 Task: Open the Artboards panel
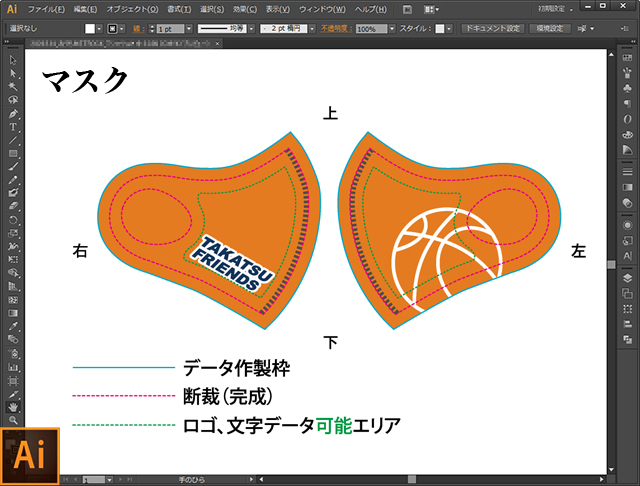[627, 293]
